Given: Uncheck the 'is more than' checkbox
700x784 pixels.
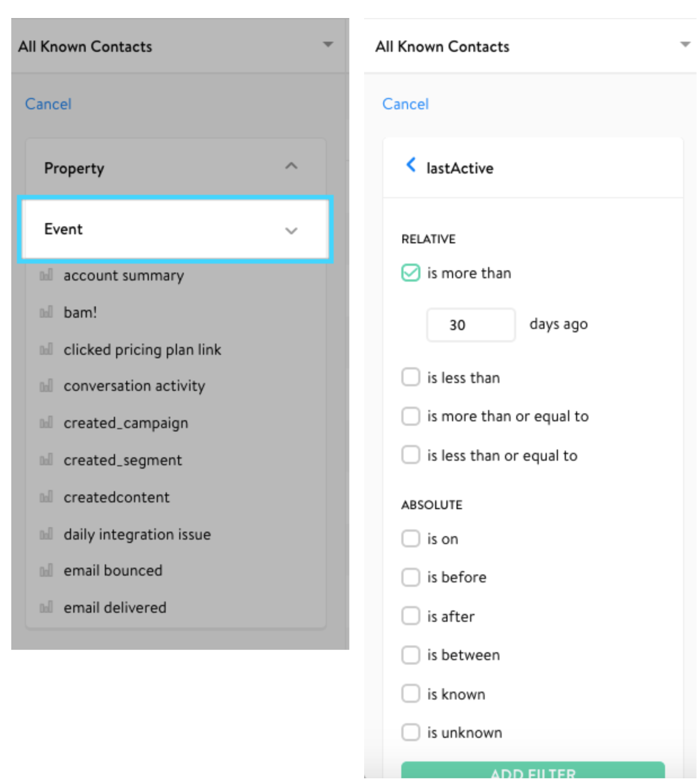Looking at the screenshot, I should pyautogui.click(x=410, y=273).
